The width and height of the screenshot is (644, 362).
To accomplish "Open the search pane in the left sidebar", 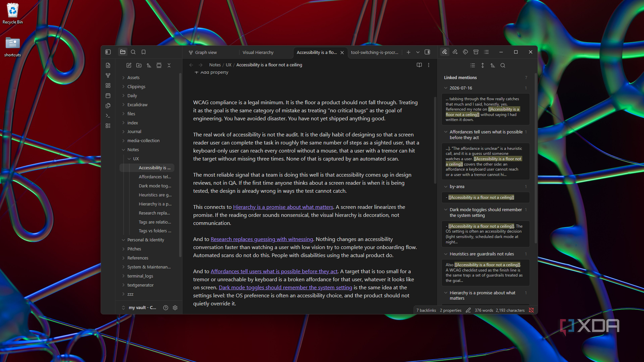I will coord(133,52).
